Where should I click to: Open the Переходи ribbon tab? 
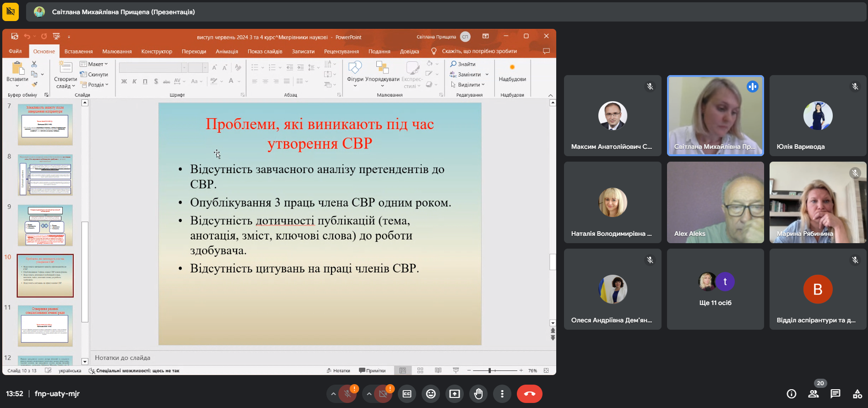194,51
